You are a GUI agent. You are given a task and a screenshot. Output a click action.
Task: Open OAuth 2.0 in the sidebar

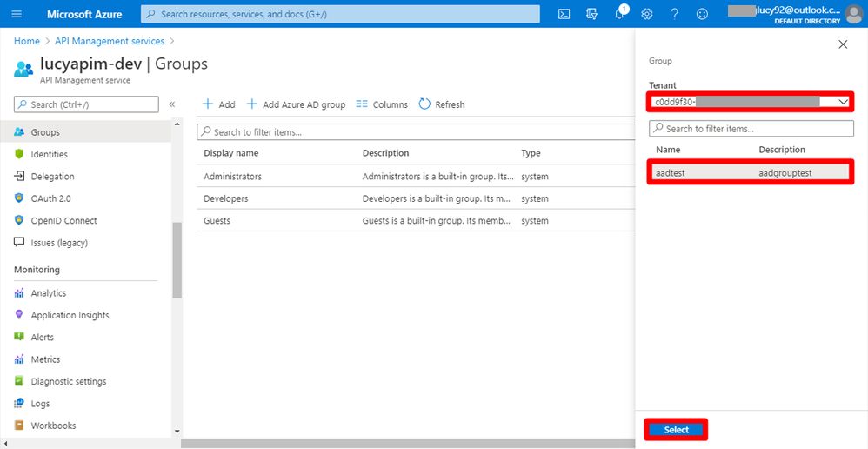coord(51,198)
